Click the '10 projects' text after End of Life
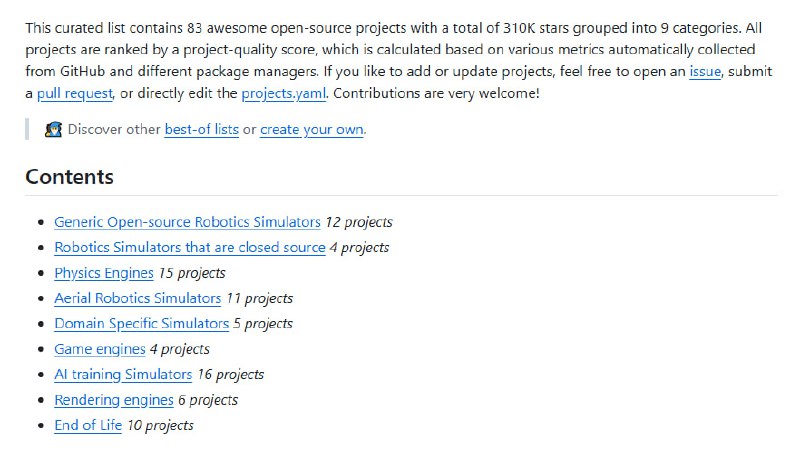 point(160,425)
